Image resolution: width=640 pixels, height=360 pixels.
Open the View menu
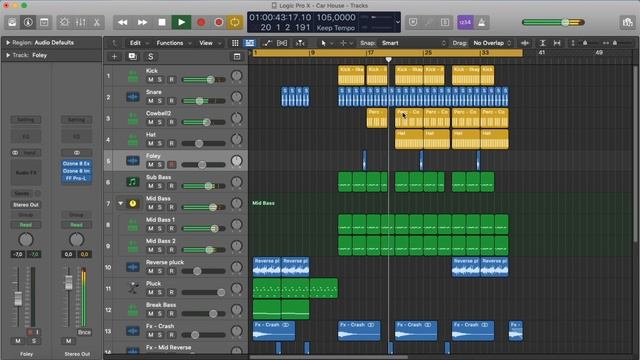tap(209, 43)
